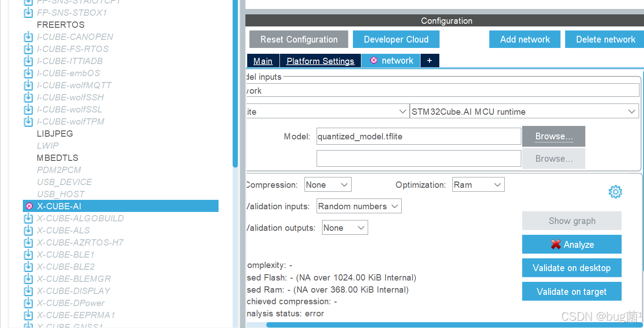Click the network name input field
The width and height of the screenshot is (644, 328).
coord(442,91)
